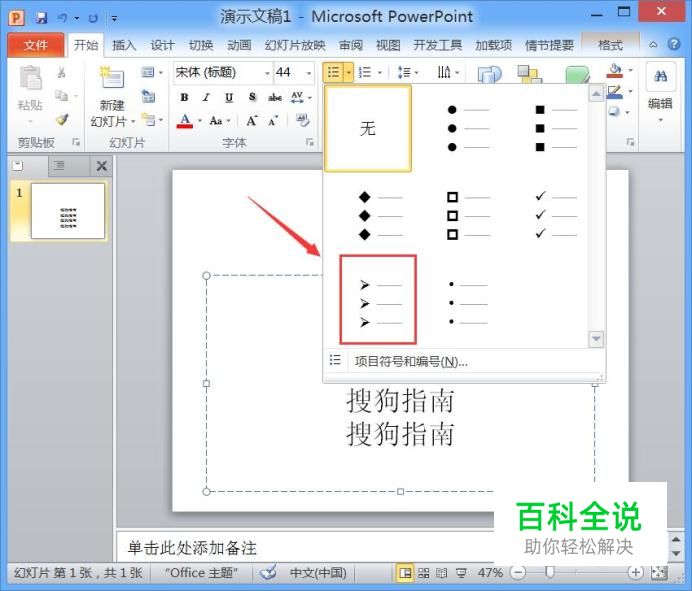Switch to Normal view in status bar

[404, 573]
